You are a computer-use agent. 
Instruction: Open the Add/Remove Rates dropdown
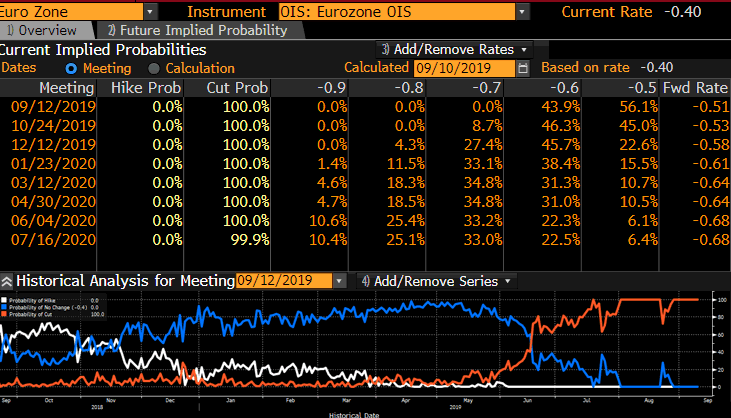(x=455, y=49)
